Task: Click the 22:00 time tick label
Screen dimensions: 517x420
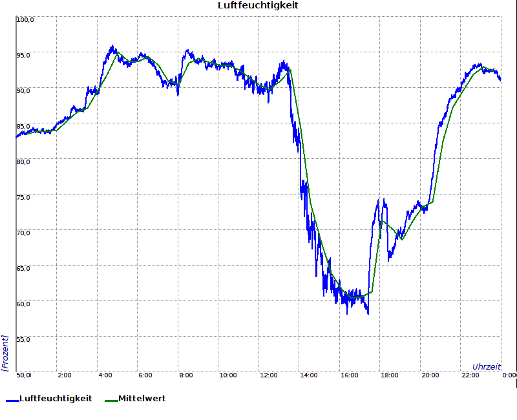Action: 470,375
